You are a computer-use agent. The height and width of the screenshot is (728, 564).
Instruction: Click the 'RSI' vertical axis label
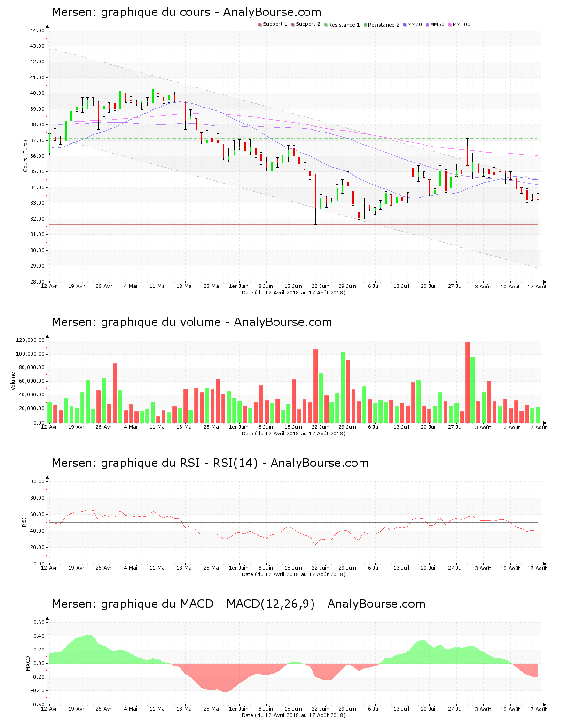point(24,522)
